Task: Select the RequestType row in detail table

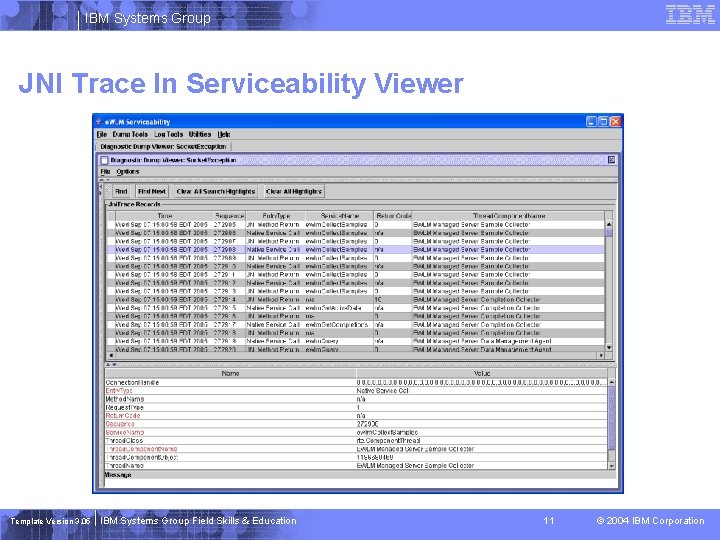Action: [x=356, y=407]
